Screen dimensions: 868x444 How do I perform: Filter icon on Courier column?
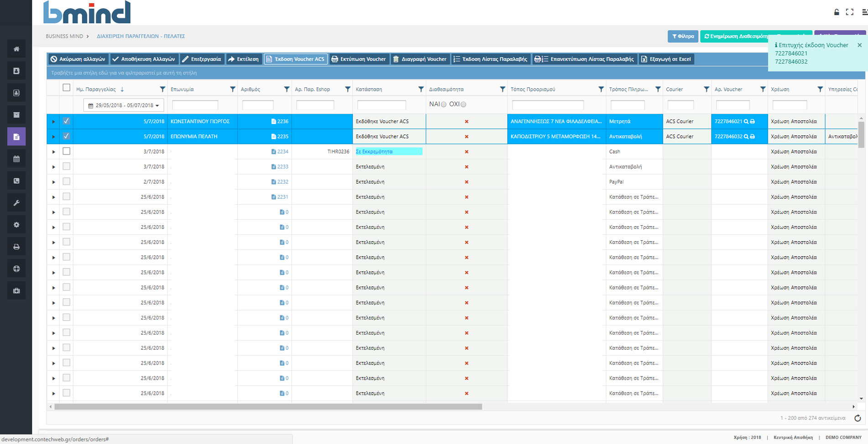tap(706, 89)
